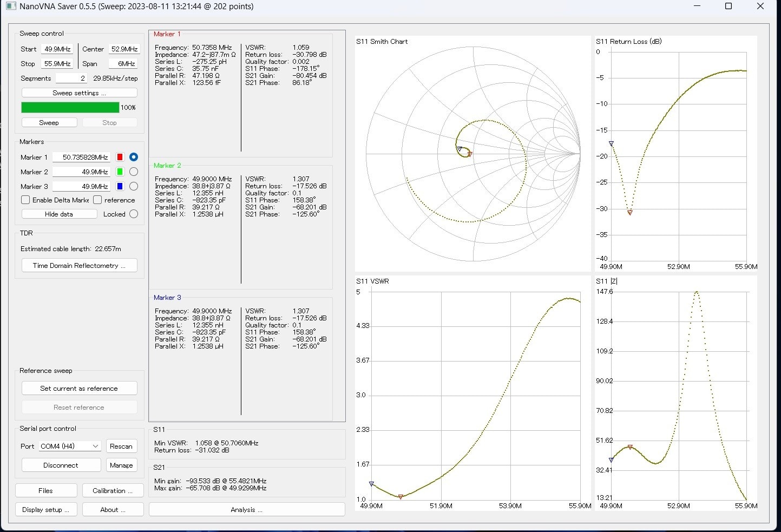Click Marker 1 VSWR value 1.059
The height and width of the screenshot is (532, 781).
[301, 48]
